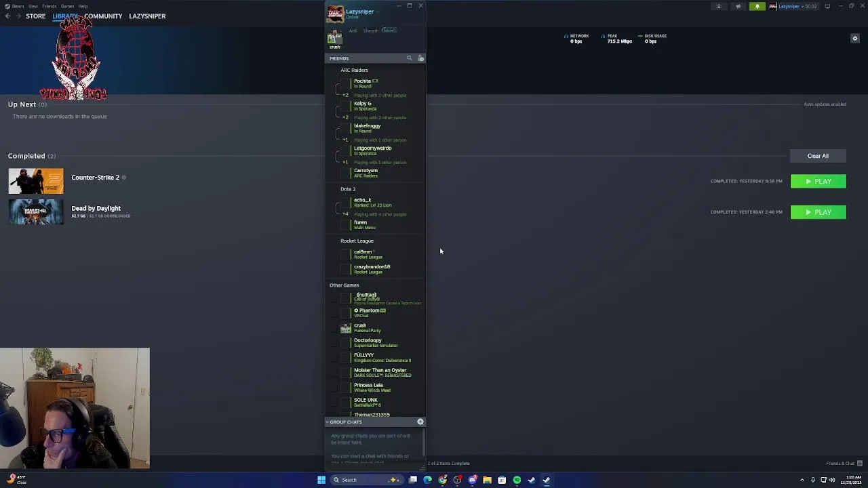Open downloads settings gear
The height and width of the screenshot is (488, 868).
pyautogui.click(x=855, y=39)
